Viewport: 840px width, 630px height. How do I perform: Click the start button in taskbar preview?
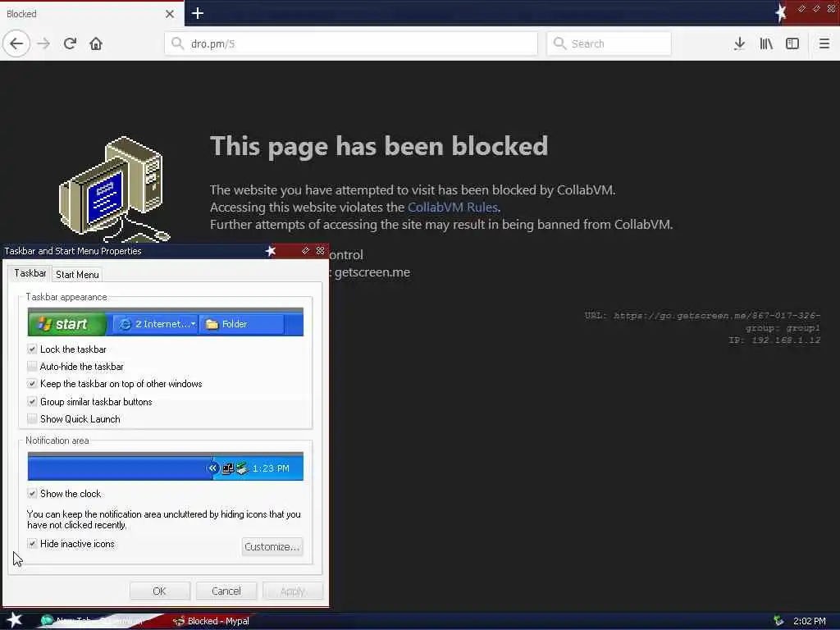click(66, 324)
